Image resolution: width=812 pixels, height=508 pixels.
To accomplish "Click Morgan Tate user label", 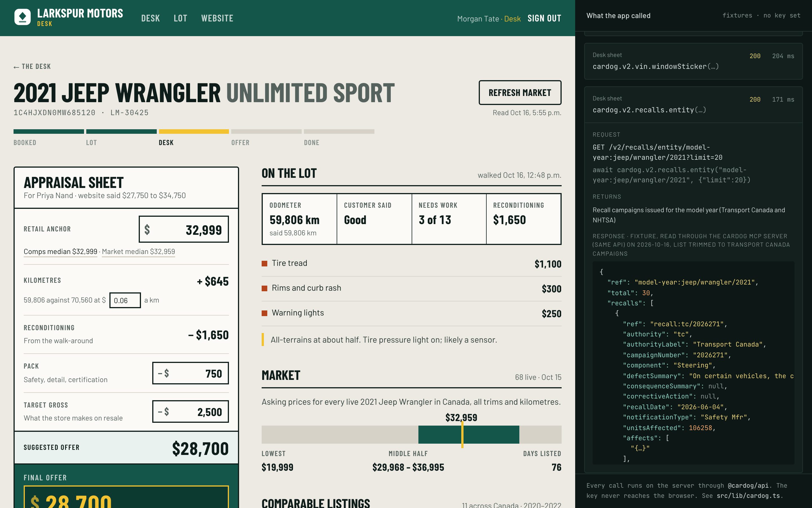I will point(478,19).
